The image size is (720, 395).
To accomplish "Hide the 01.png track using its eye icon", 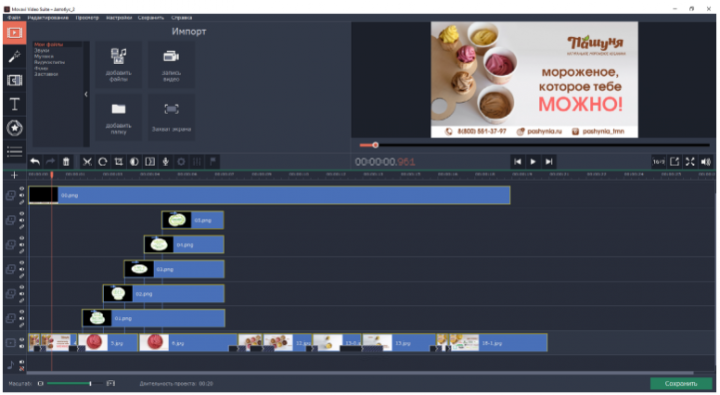I will pos(22,312).
